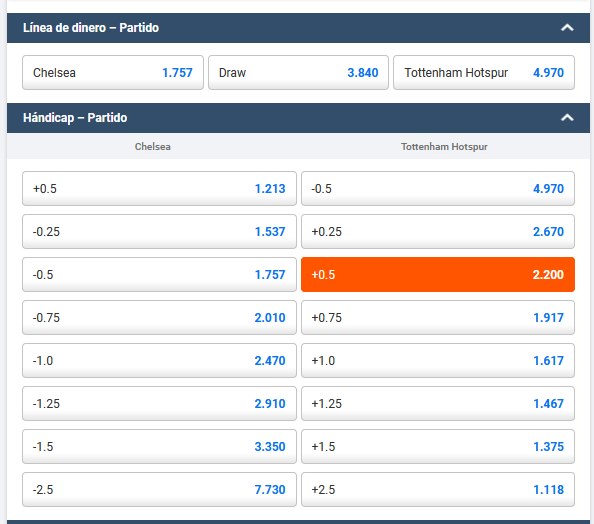Pick Chelsea -1.5 handicap at 3.350
This screenshot has width=594, height=524.
click(159, 447)
